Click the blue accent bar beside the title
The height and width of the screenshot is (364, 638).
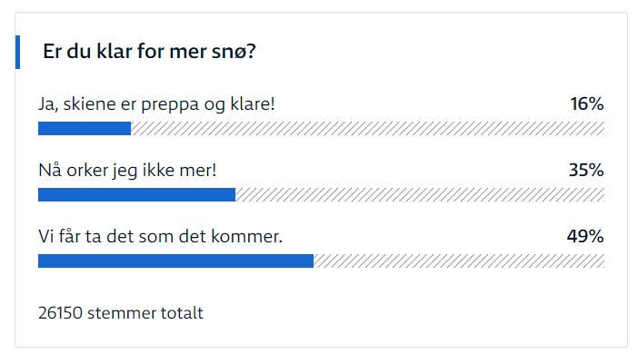[x=17, y=52]
